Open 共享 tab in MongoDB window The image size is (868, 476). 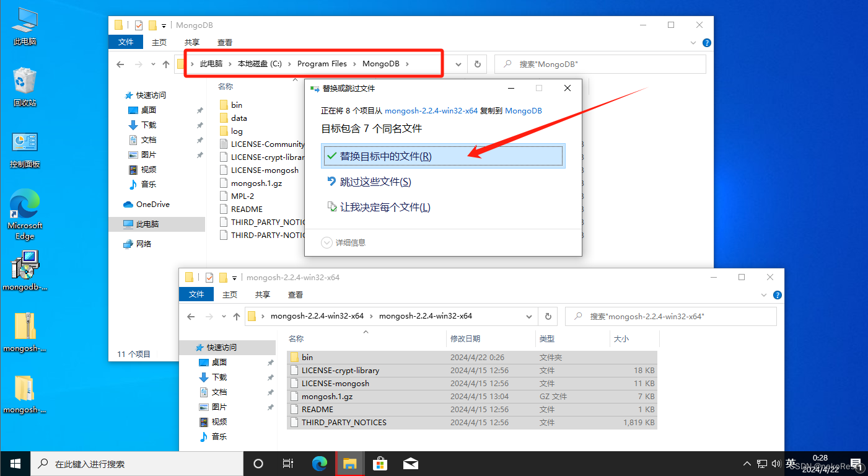[x=192, y=42]
